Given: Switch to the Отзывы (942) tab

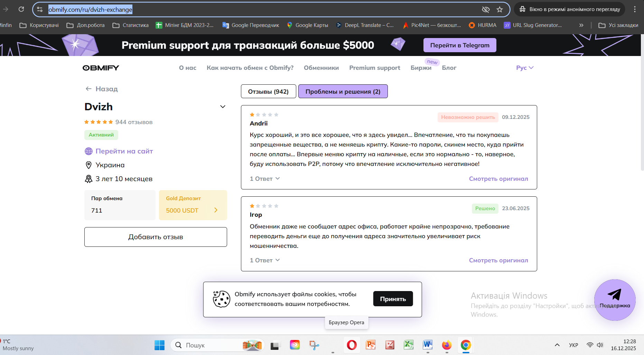Looking at the screenshot, I should click(x=268, y=91).
